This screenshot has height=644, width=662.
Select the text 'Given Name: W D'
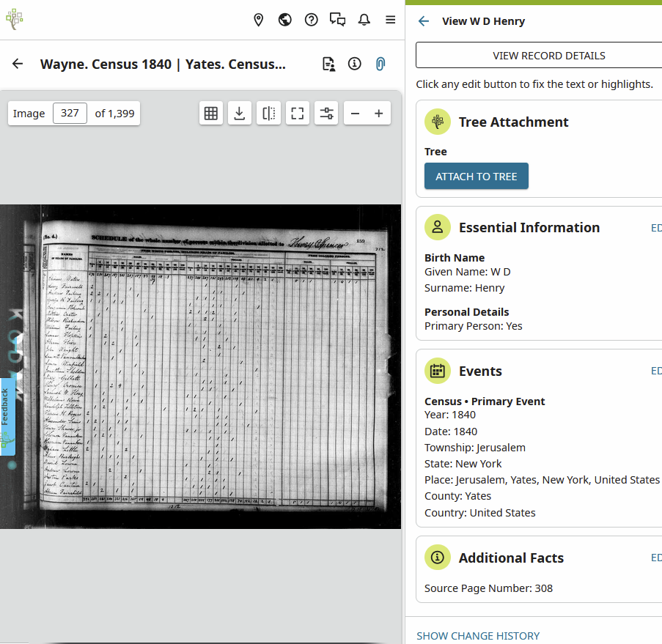(468, 272)
